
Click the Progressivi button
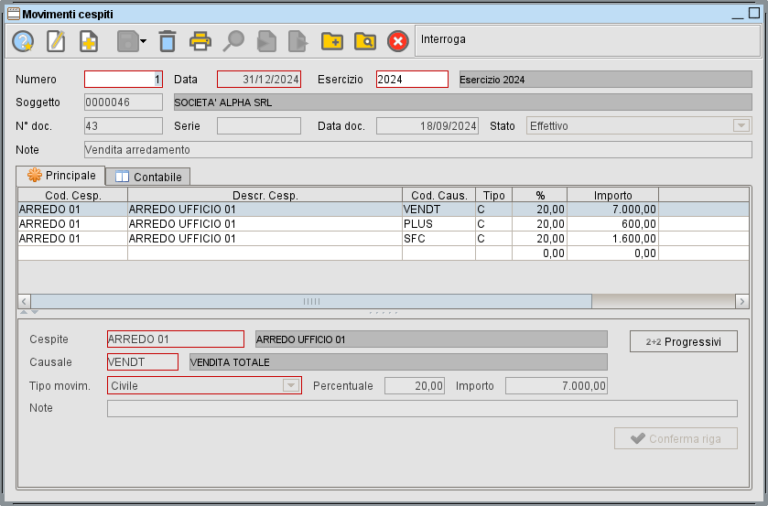(684, 341)
